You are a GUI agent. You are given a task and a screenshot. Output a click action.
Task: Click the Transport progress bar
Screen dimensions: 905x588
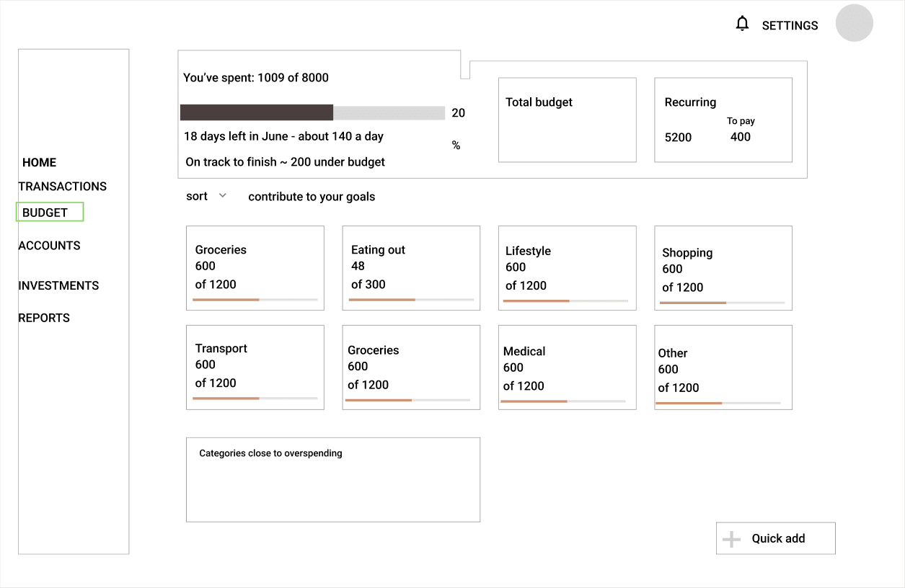[x=255, y=398]
